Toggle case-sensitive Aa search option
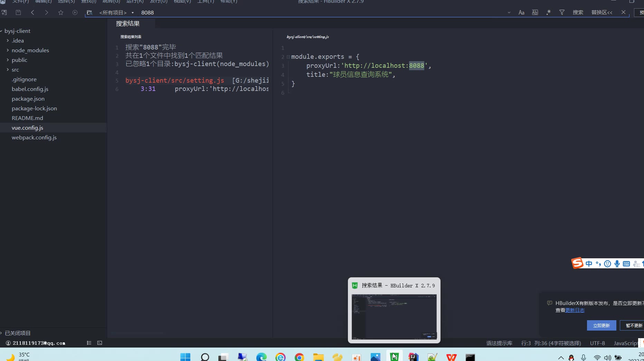The height and width of the screenshot is (361, 644). click(x=521, y=12)
